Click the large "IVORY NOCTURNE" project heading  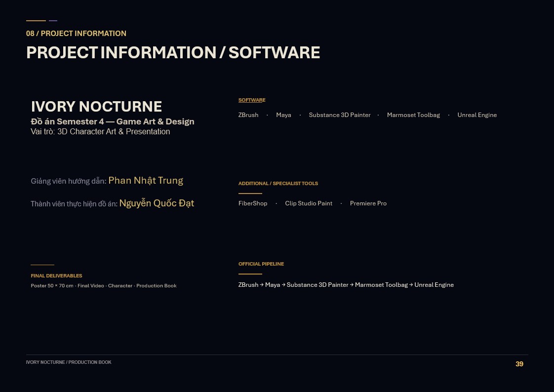96,106
